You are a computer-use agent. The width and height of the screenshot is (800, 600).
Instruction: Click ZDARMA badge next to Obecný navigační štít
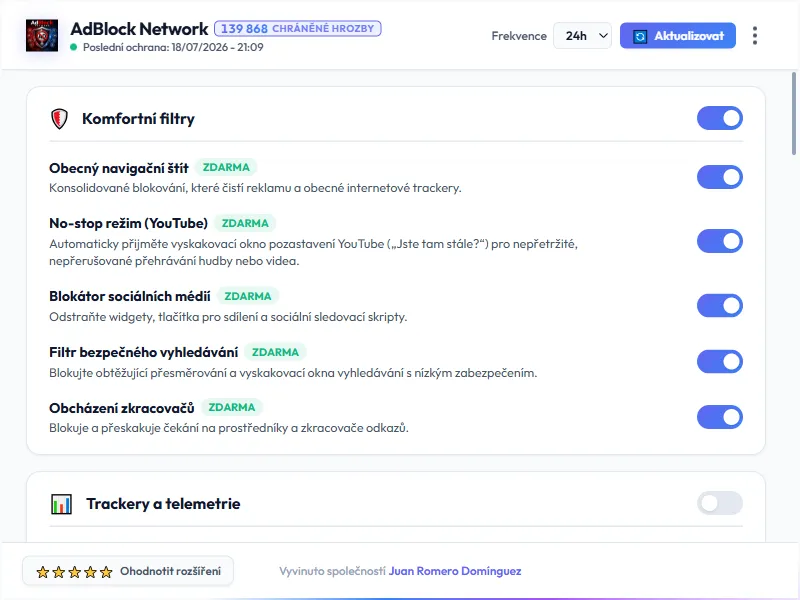tap(226, 167)
